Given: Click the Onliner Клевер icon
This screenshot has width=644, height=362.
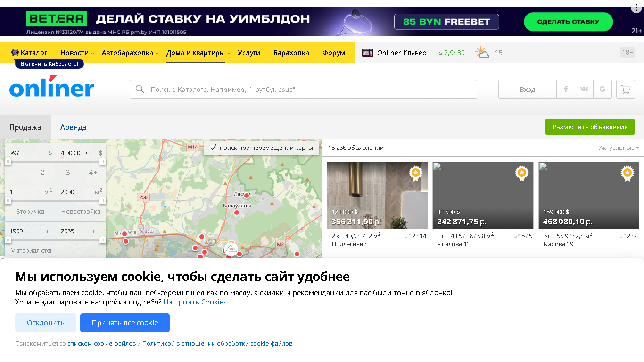Looking at the screenshot, I should (x=368, y=53).
